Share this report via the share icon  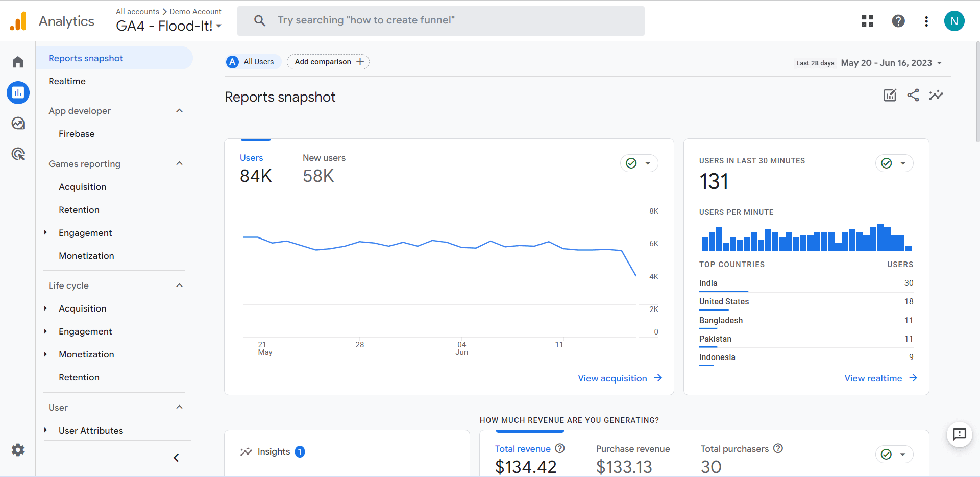coord(913,95)
